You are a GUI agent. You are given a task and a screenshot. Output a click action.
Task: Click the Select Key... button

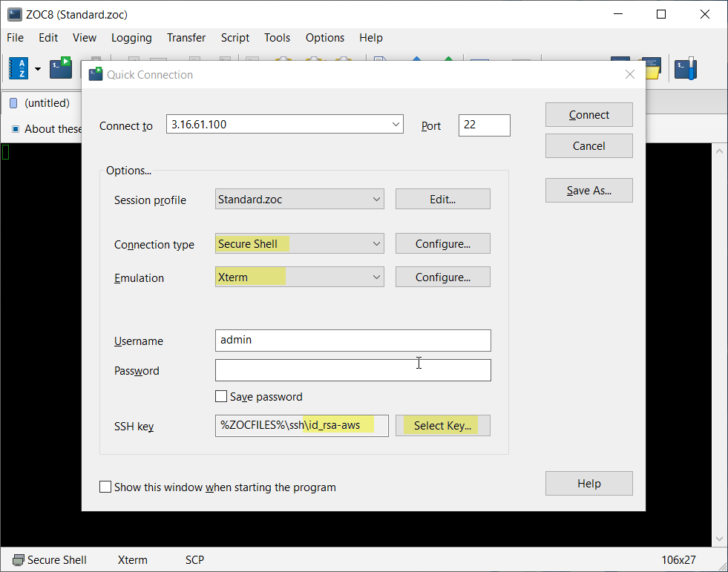click(442, 425)
